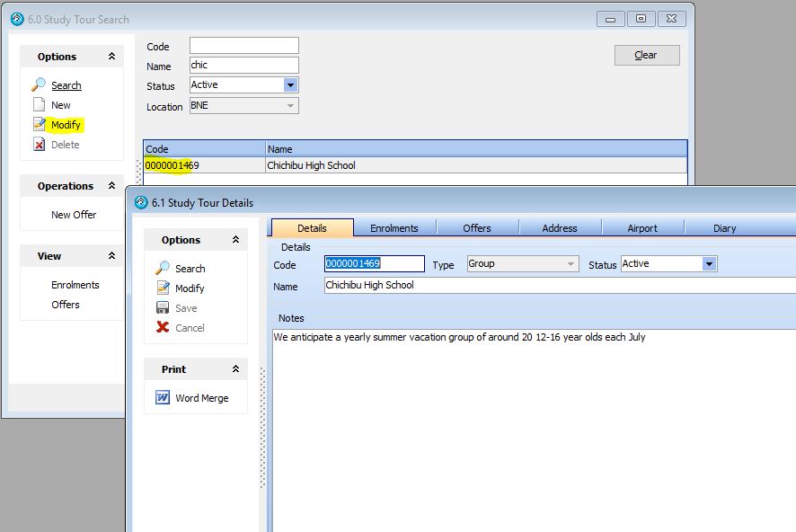Viewport: 796px width, 532px height.
Task: Click the Word Merge icon under Print
Action: tap(163, 398)
